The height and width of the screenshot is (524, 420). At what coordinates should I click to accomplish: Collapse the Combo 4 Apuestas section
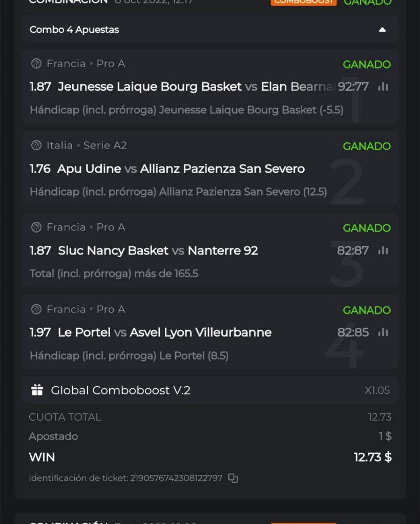(382, 30)
